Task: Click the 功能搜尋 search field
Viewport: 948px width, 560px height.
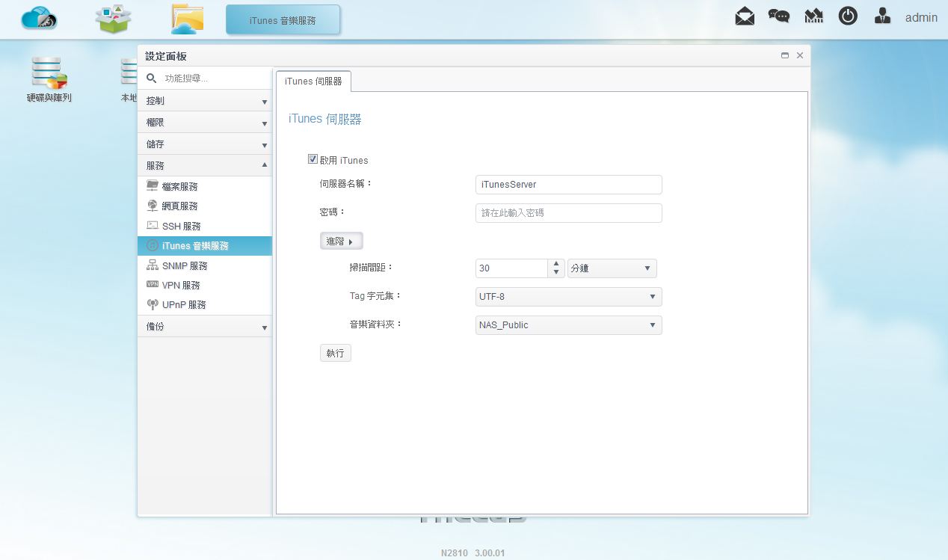Action: [215, 78]
